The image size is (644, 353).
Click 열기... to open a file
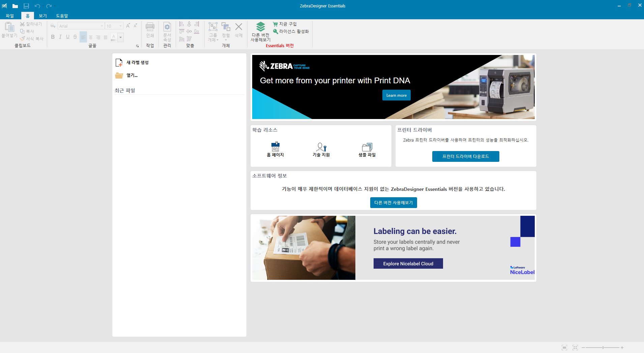tap(127, 75)
